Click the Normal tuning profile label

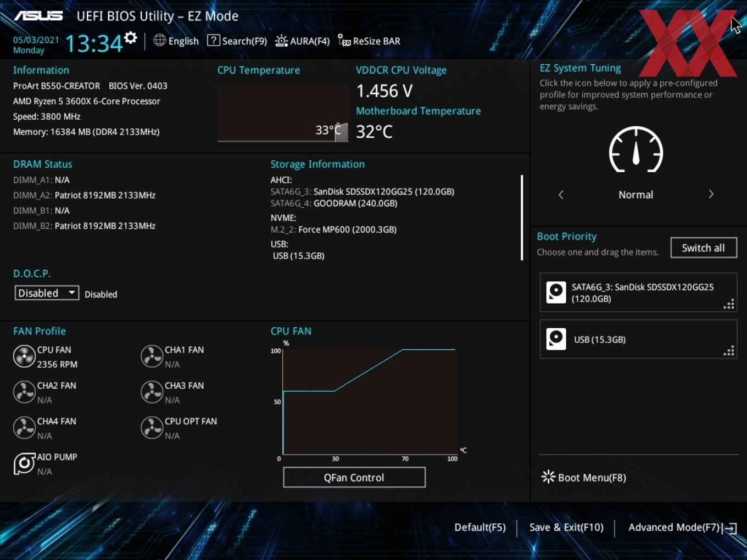[636, 194]
